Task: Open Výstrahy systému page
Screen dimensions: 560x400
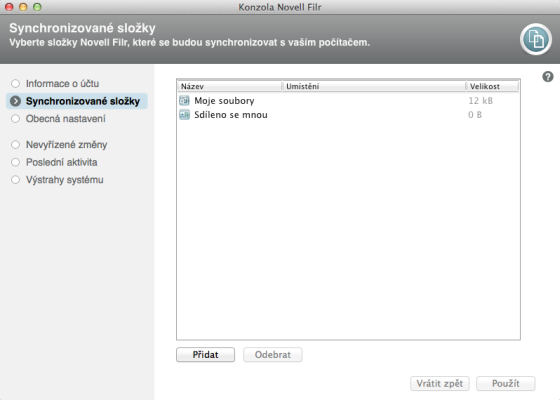Action: 65,180
